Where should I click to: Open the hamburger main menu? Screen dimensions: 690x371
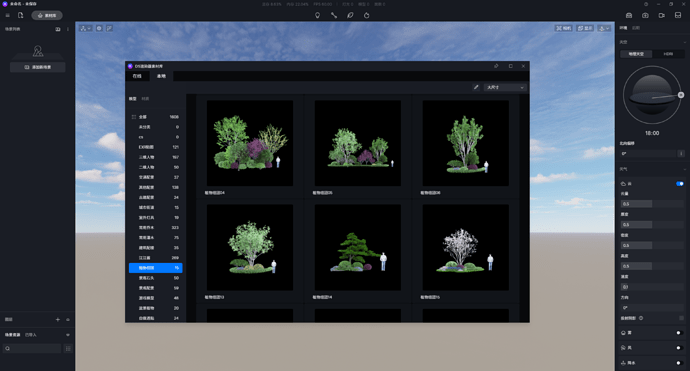[x=7, y=15]
